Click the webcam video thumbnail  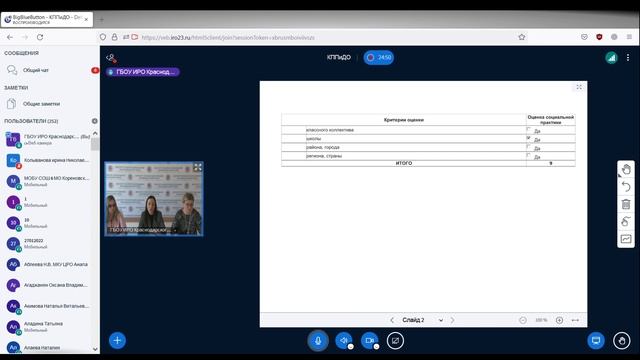click(x=154, y=199)
